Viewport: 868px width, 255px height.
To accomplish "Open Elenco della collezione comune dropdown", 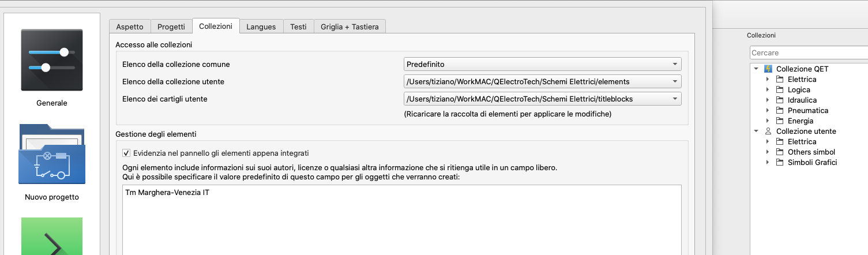I will point(542,64).
